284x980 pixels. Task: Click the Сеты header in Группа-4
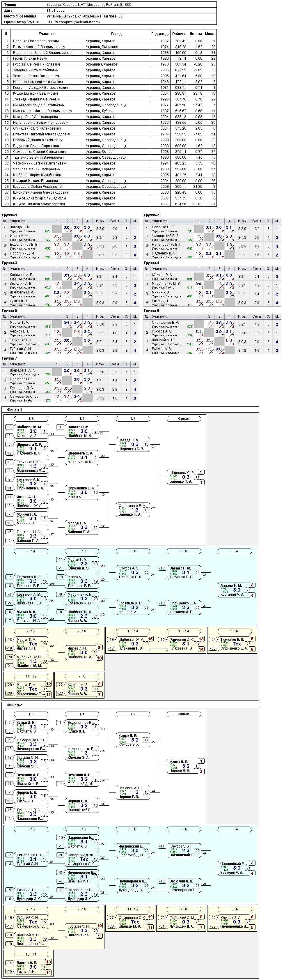point(257,269)
